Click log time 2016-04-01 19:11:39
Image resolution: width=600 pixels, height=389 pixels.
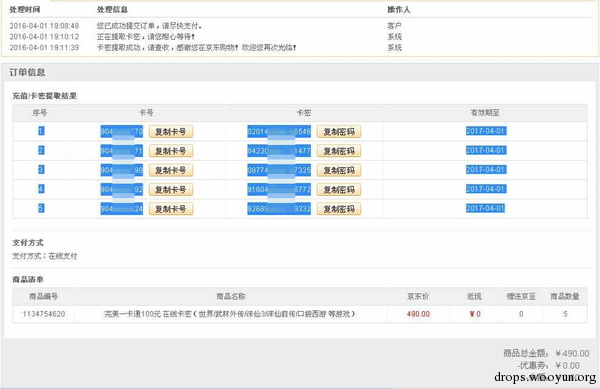coord(44,48)
